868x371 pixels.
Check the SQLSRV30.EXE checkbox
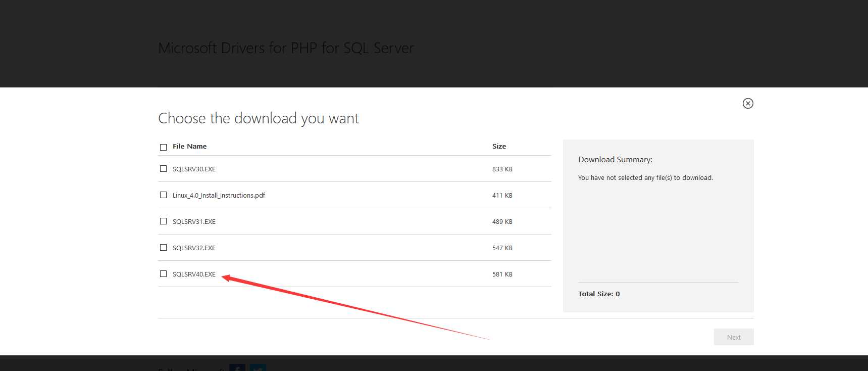click(x=163, y=169)
